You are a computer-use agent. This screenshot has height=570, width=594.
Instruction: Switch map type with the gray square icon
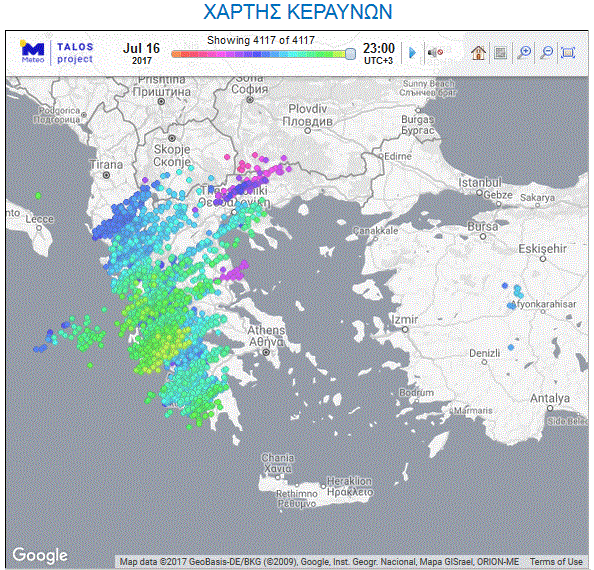click(500, 53)
